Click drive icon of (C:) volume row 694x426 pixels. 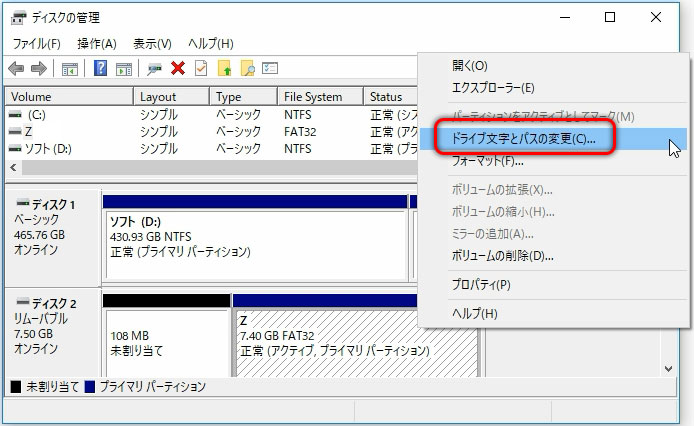15,115
